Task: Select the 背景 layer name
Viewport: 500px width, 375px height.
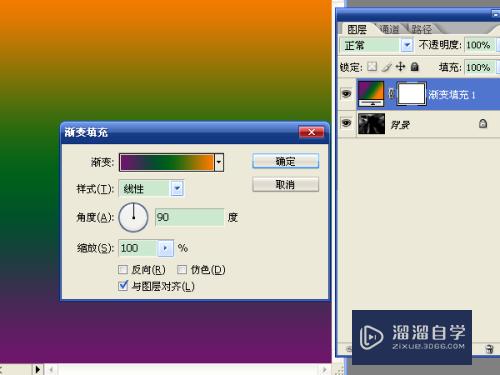Action: click(400, 125)
